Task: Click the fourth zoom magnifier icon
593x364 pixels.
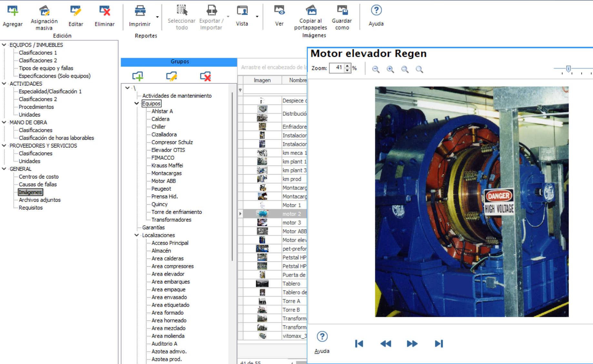Action: point(419,69)
